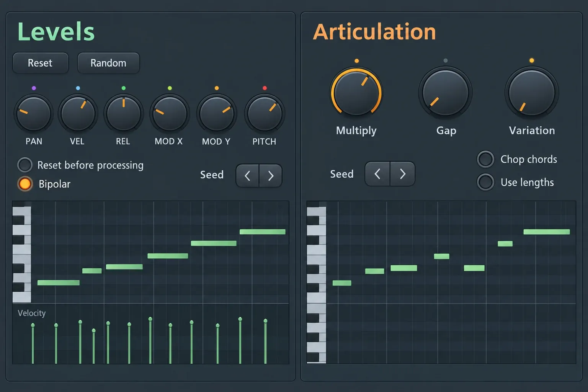The width and height of the screenshot is (588, 392).
Task: Enable Reset before processing option
Action: pos(25,165)
